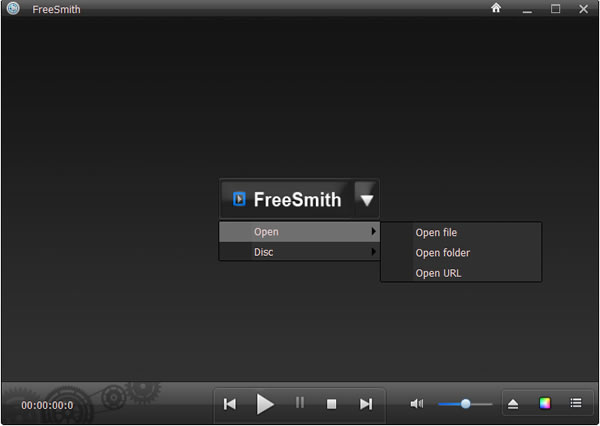Click the 00:00:00:0 time display
This screenshot has height=426, width=600.
coord(47,405)
